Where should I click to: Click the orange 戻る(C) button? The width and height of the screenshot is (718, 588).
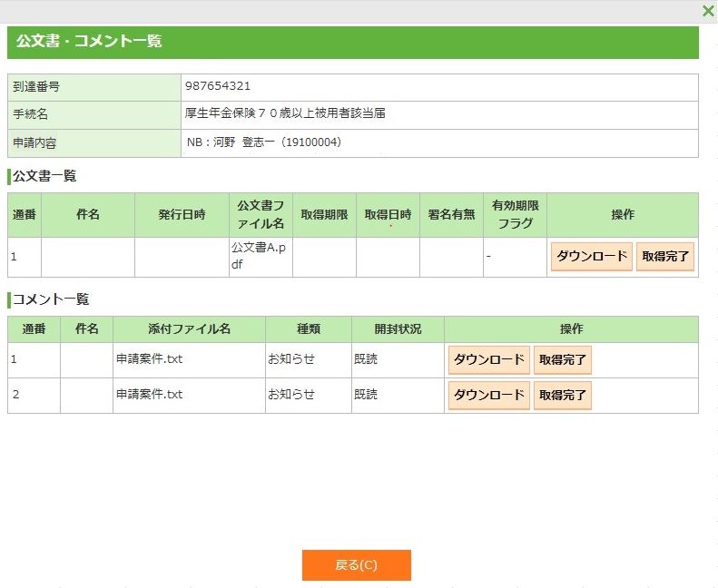pos(356,565)
